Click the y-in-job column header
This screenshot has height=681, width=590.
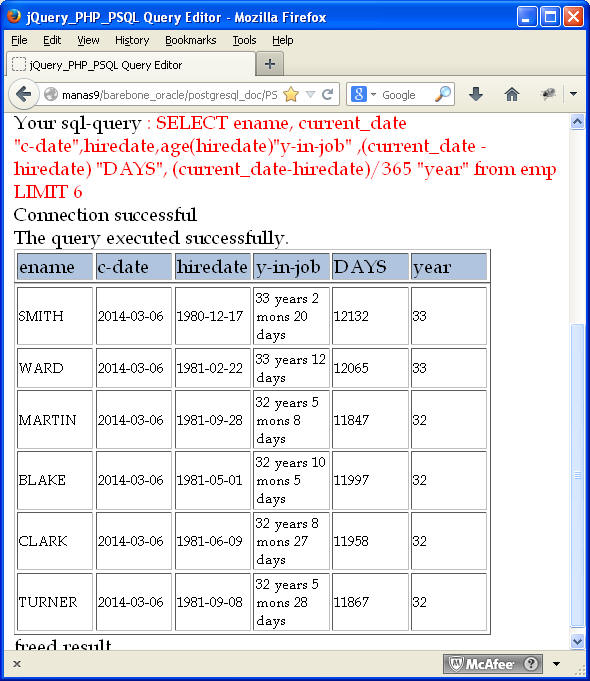click(x=292, y=267)
